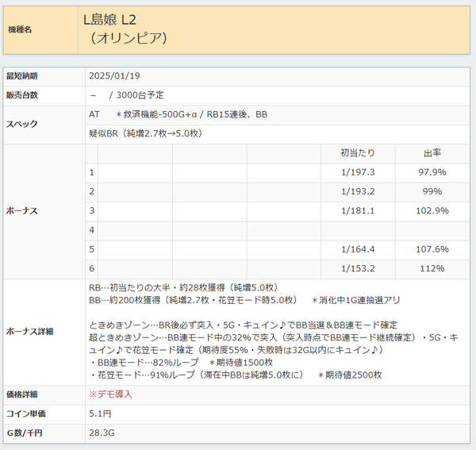Image resolution: width=476 pixels, height=450 pixels.
Task: Click setting 1 probability '1/197.3'
Action: [x=358, y=172]
